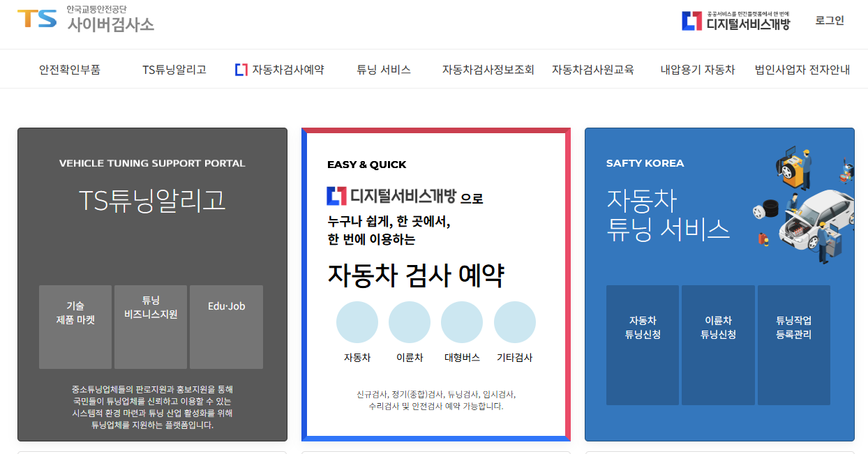The width and height of the screenshot is (868, 454).
Task: Open the 자동차검사정보조회 menu
Action: [x=488, y=70]
